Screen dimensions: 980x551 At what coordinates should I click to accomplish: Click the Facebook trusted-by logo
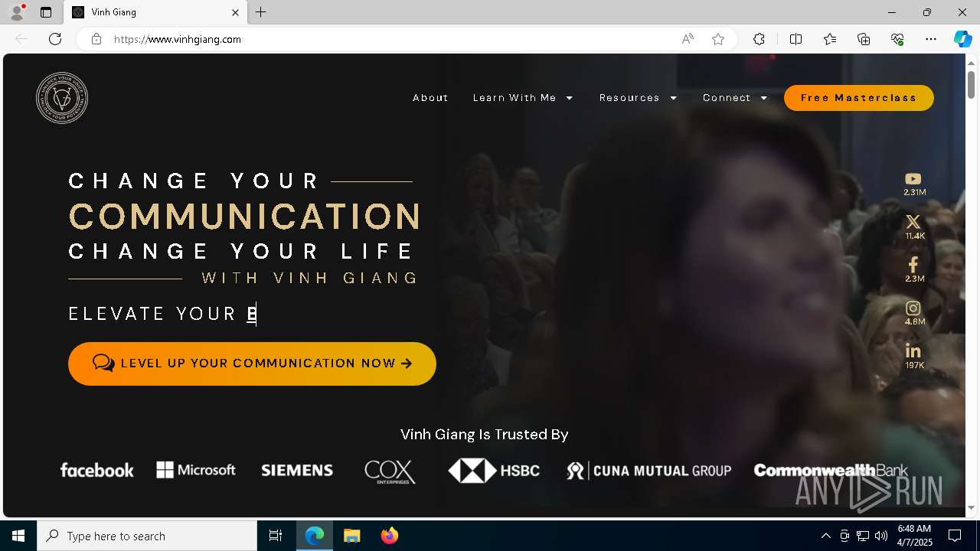(97, 470)
